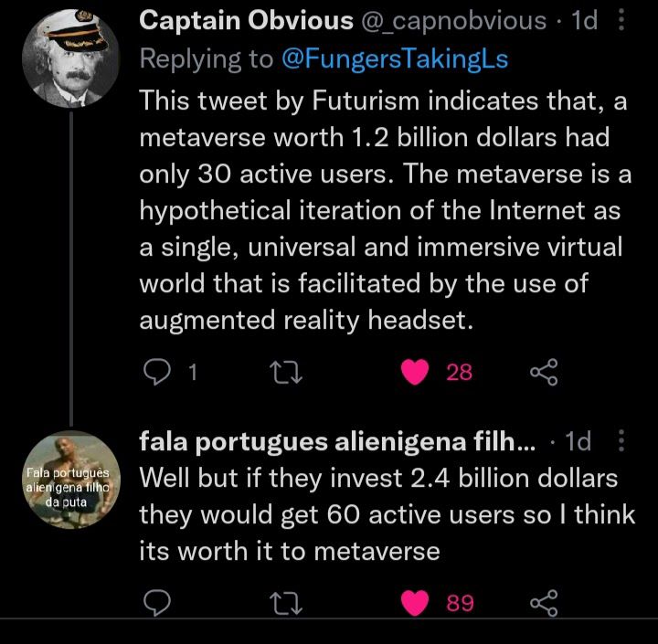Share the fala portugues tweet
Viewport: 658px width, 644px height.
pyautogui.click(x=543, y=604)
